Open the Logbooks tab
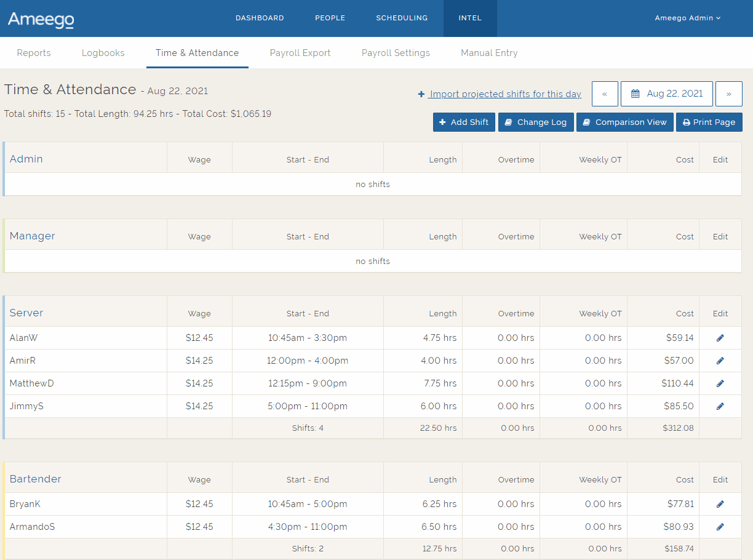 click(x=103, y=53)
